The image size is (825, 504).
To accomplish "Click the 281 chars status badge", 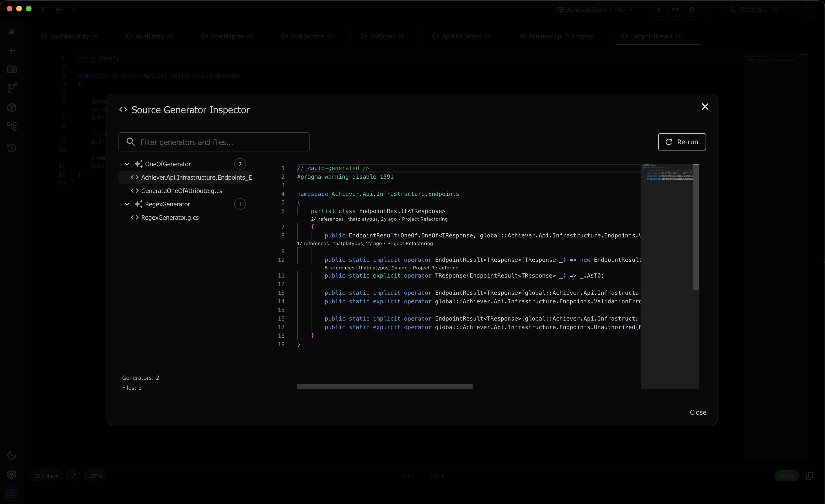I will coord(46,476).
